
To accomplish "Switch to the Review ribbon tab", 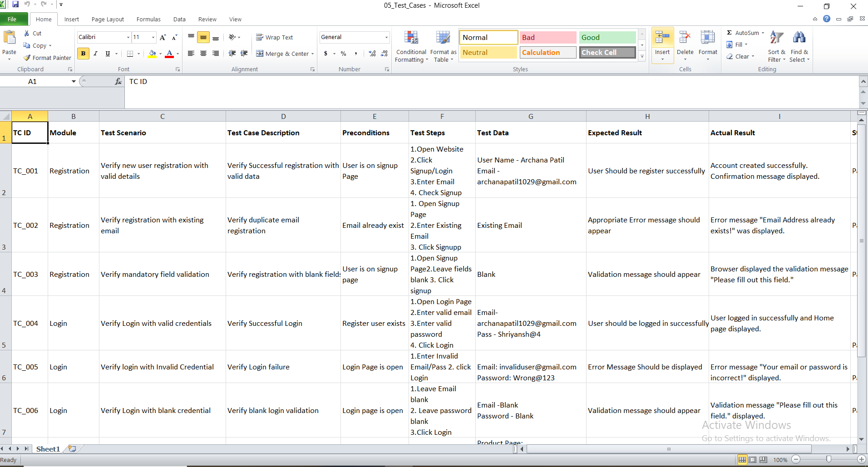I will click(207, 19).
